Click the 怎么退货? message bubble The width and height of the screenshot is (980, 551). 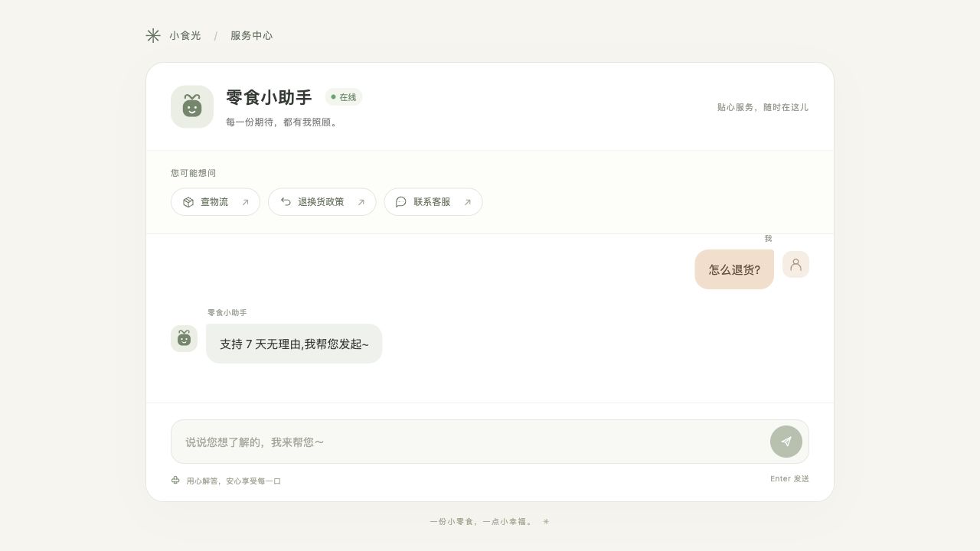point(734,269)
